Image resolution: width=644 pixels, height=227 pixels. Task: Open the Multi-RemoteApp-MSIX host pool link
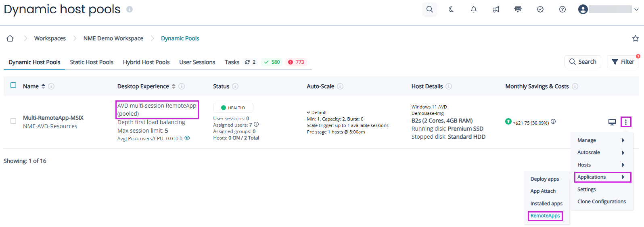[53, 118]
